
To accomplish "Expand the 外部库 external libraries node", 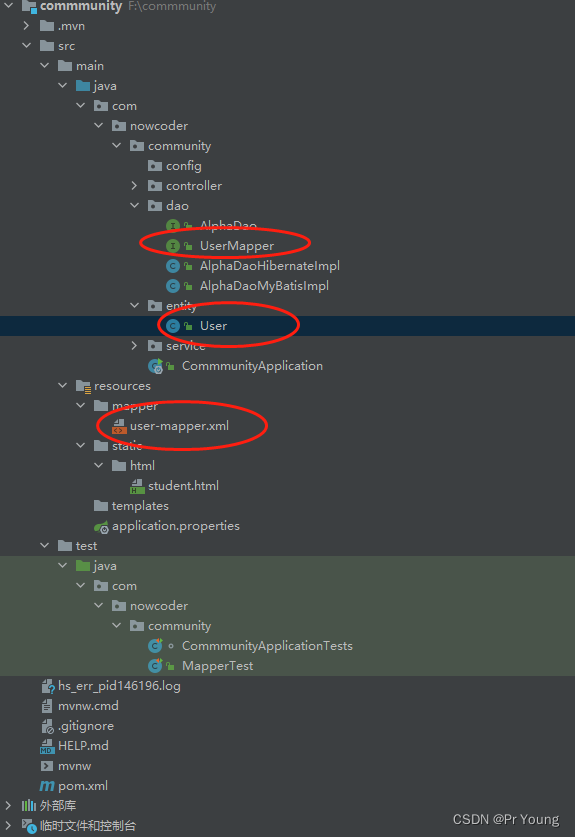I will (x=8, y=806).
